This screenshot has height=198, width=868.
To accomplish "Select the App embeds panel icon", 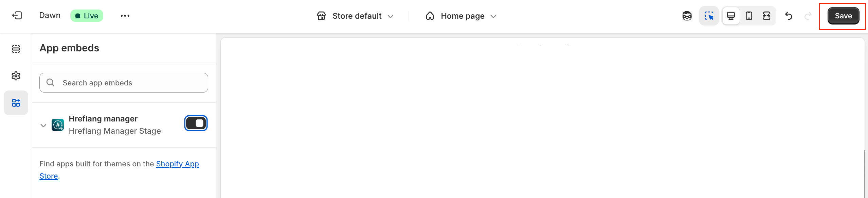I will tap(16, 102).
